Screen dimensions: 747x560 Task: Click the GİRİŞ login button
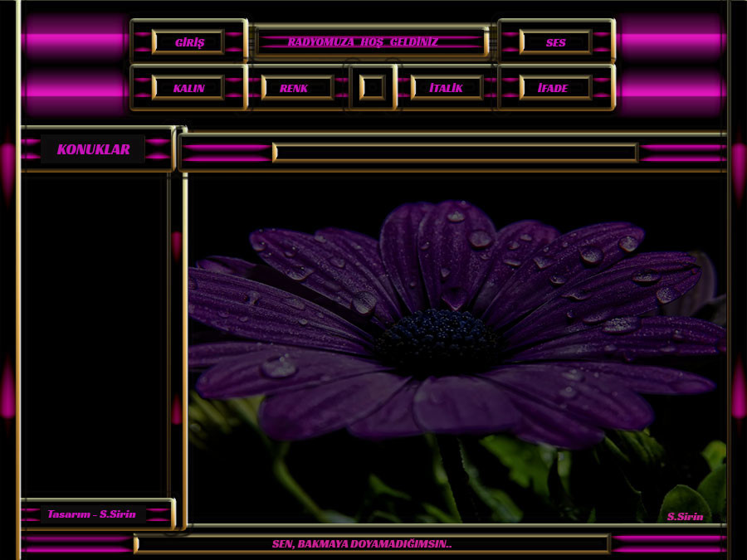click(x=188, y=42)
